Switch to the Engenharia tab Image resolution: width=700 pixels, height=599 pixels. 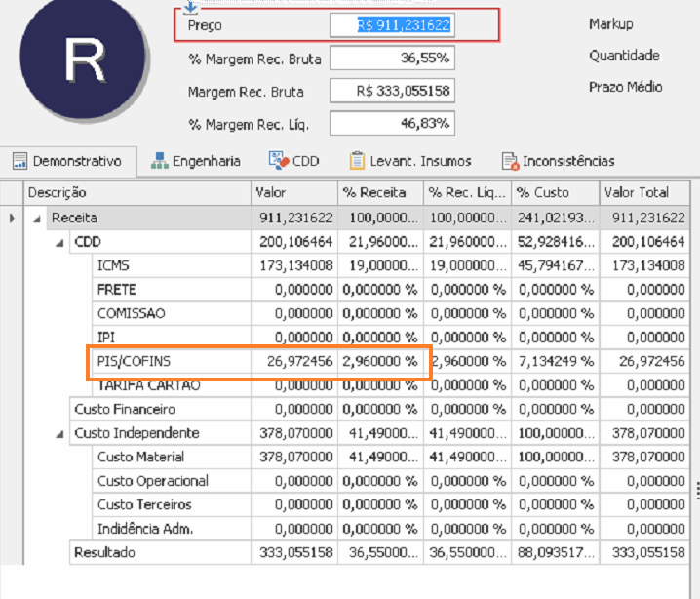[196, 161]
